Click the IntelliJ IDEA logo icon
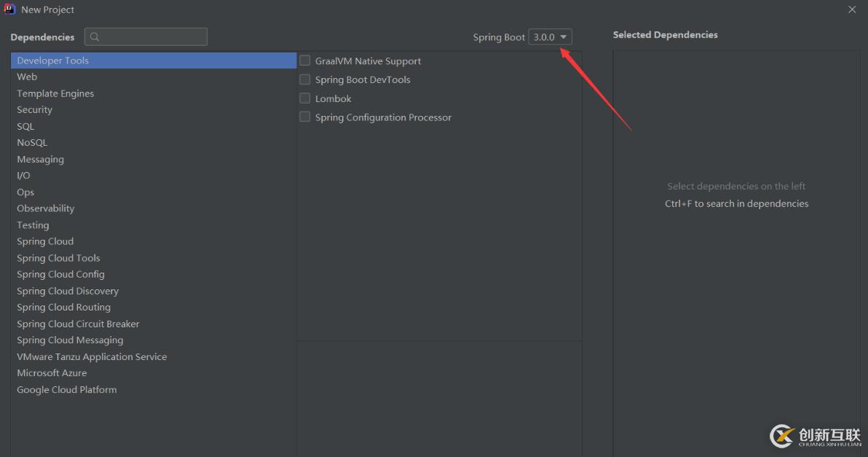Screen dimensions: 868x457 tap(10, 9)
